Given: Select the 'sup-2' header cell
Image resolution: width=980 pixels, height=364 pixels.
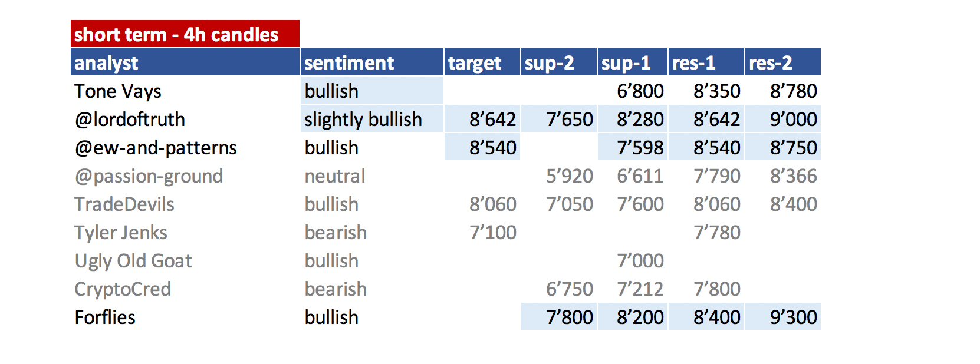Looking at the screenshot, I should coord(559,62).
